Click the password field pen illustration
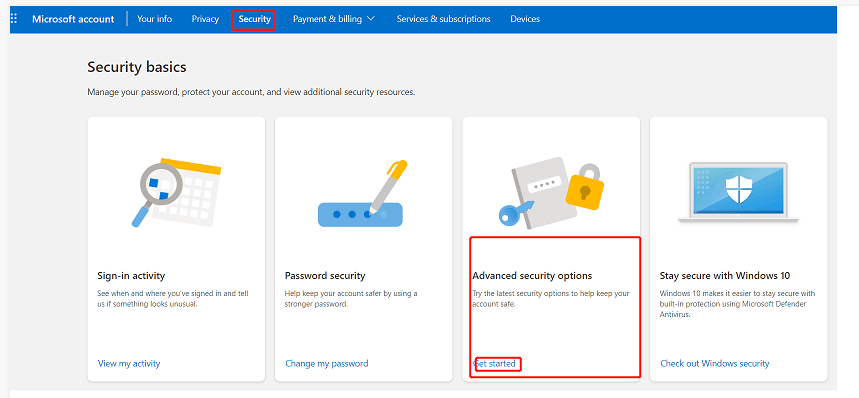Viewport: 859px width, 398px height. point(363,193)
